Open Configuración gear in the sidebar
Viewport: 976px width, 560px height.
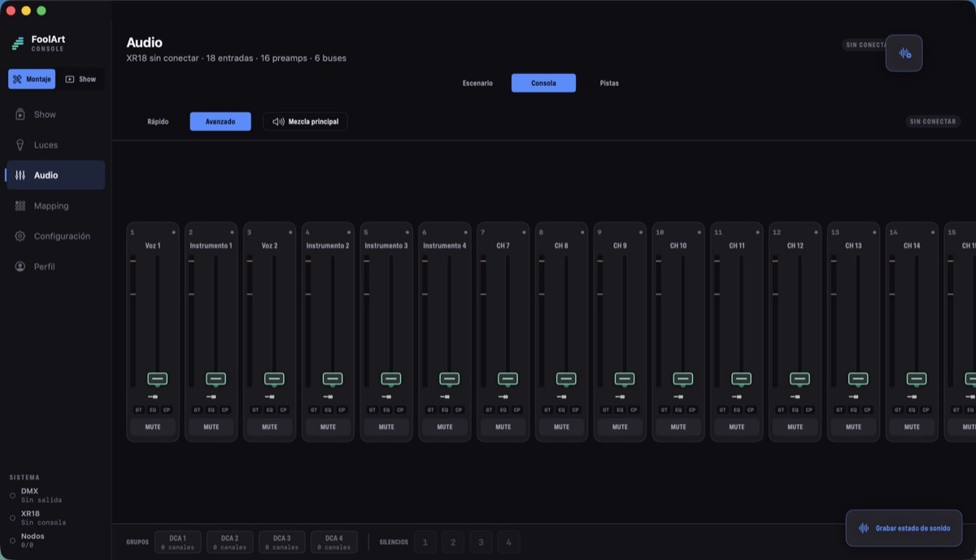pyautogui.click(x=55, y=237)
